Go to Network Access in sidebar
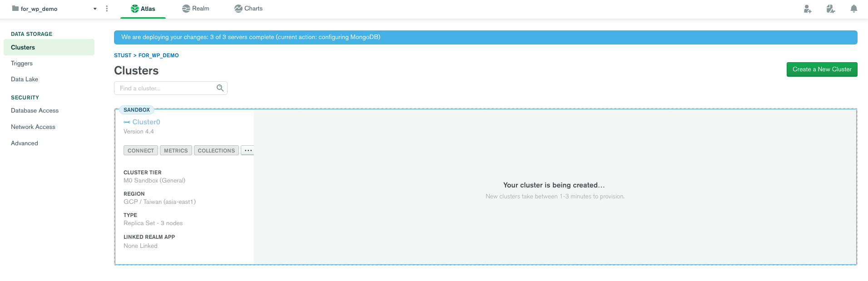Viewport: 868px width, 281px height. pyautogui.click(x=33, y=127)
